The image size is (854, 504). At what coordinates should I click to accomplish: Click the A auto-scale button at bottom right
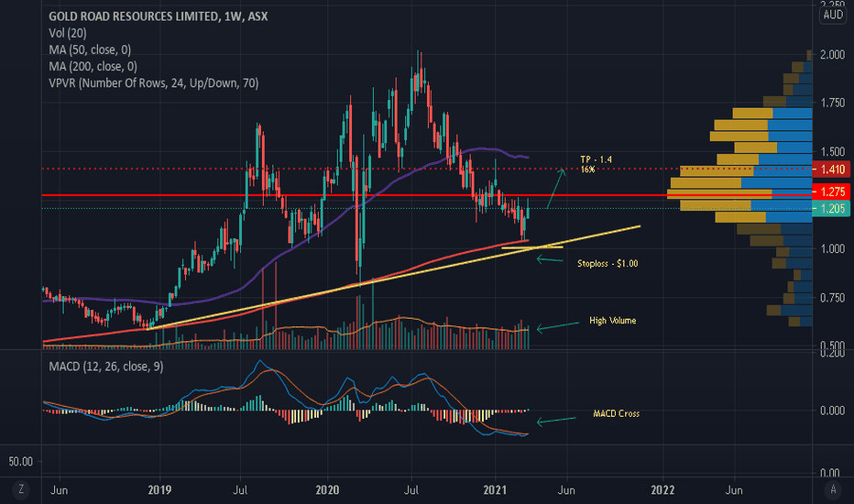(x=833, y=490)
